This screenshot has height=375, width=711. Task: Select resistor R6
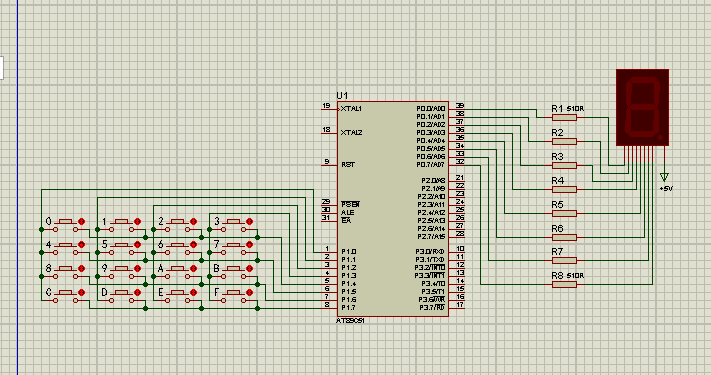pos(565,237)
